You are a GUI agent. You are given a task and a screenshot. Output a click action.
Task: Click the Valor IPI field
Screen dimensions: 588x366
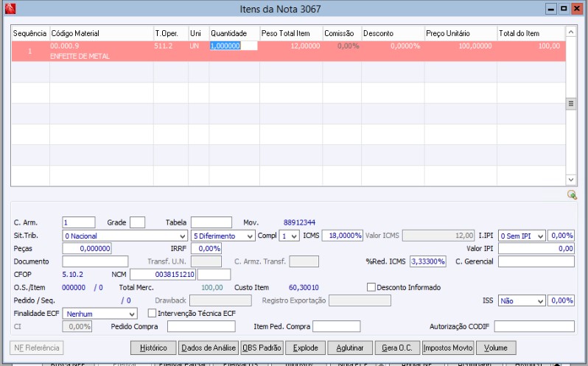[x=536, y=249]
